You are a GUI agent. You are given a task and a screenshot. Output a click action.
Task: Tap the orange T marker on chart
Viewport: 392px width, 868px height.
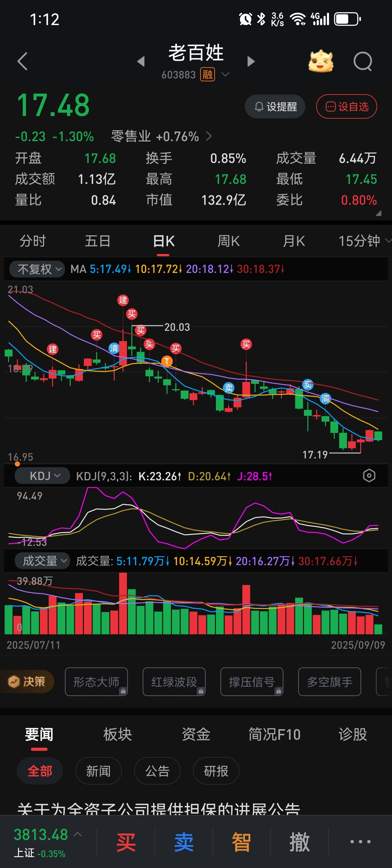pyautogui.click(x=167, y=361)
